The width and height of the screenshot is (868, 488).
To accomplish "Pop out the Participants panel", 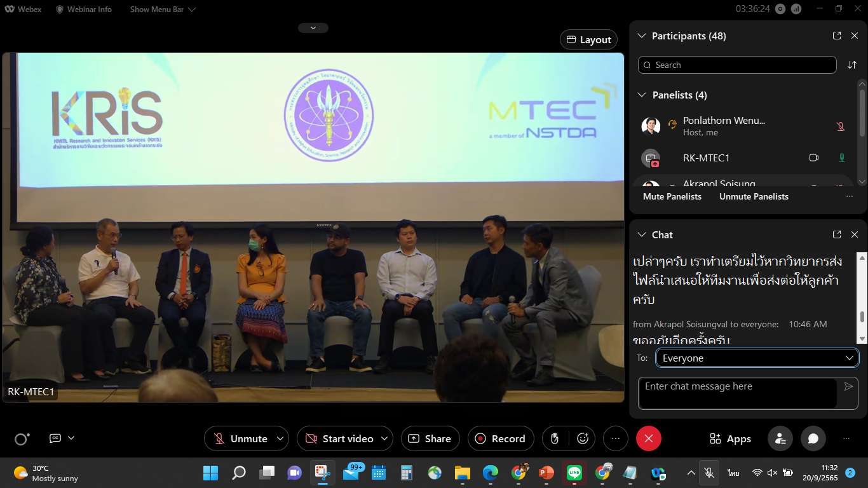I will [837, 36].
